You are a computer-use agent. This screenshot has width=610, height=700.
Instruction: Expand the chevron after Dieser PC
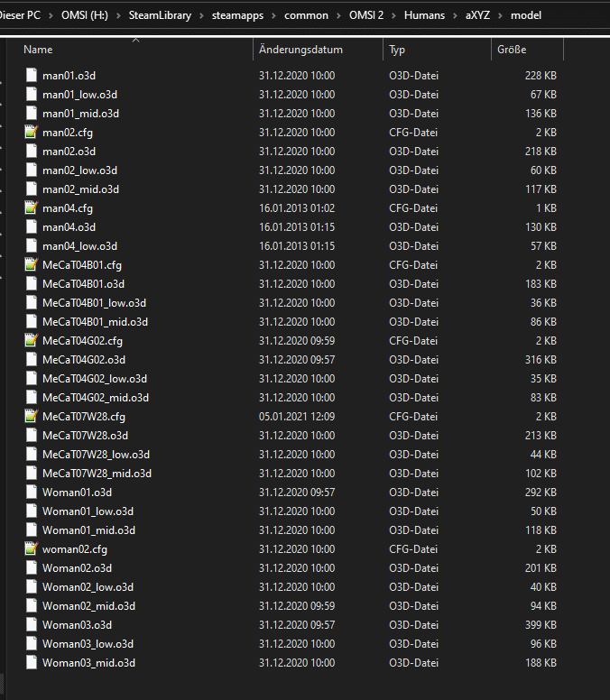(51, 15)
